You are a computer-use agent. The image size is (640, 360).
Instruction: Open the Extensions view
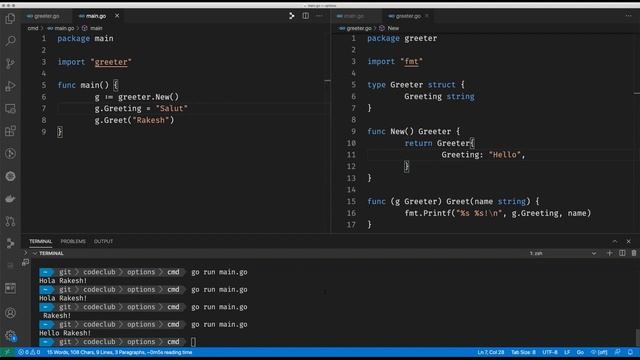click(10, 131)
